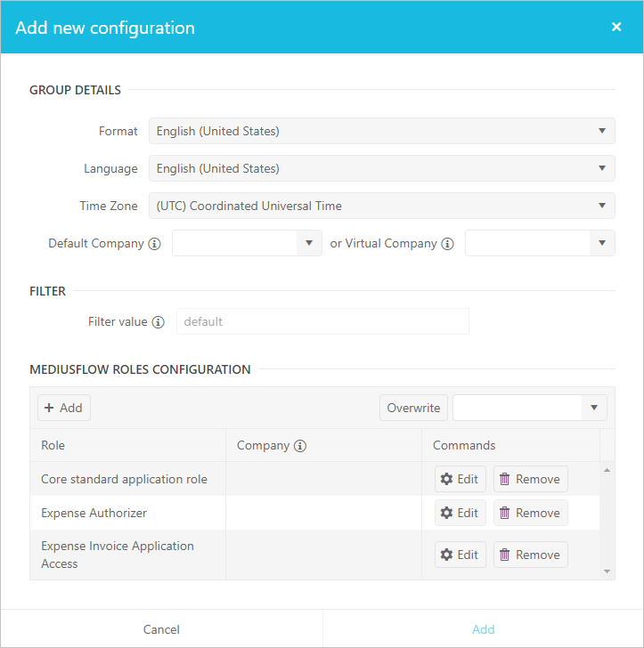
Task: Expand the Virtual Company combo box arrow
Action: [602, 243]
